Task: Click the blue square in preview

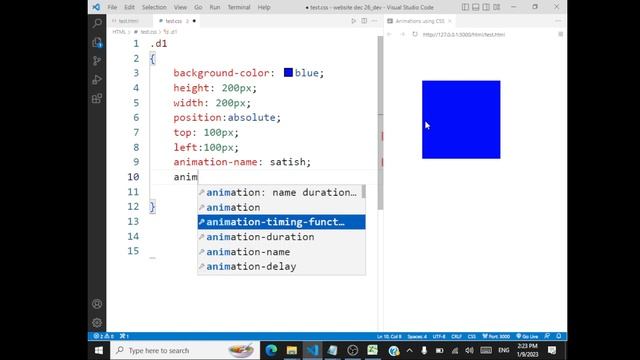Action: tap(461, 120)
